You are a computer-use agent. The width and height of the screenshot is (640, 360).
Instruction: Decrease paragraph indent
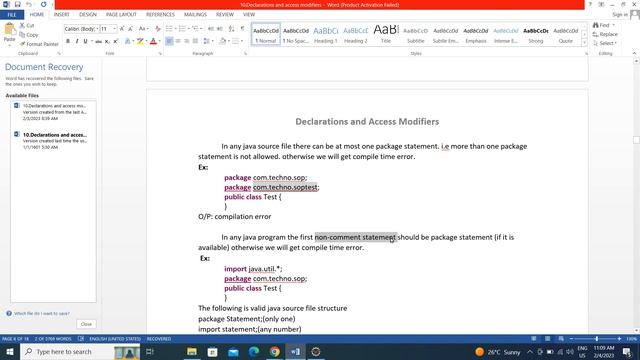tap(211, 29)
